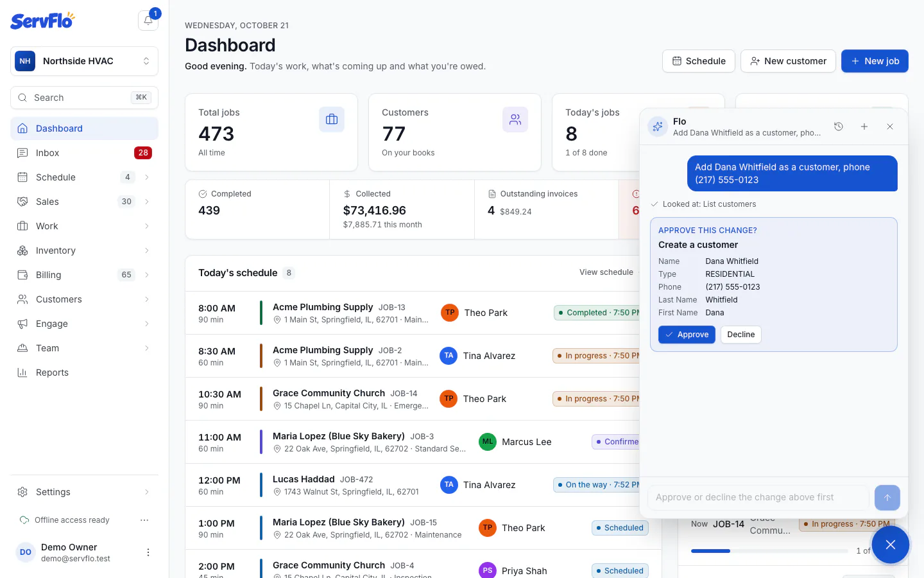
Task: Click Priya Shah's PS avatar
Action: [488, 570]
